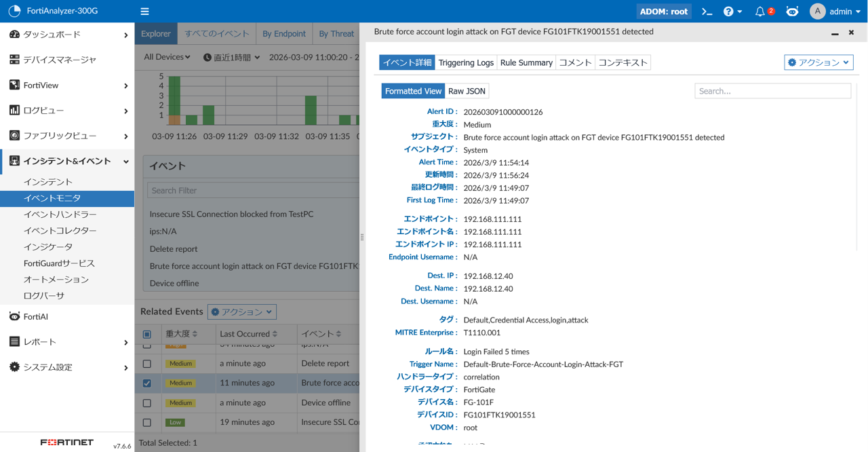
Task: Expand the admin user menu
Action: 835,12
